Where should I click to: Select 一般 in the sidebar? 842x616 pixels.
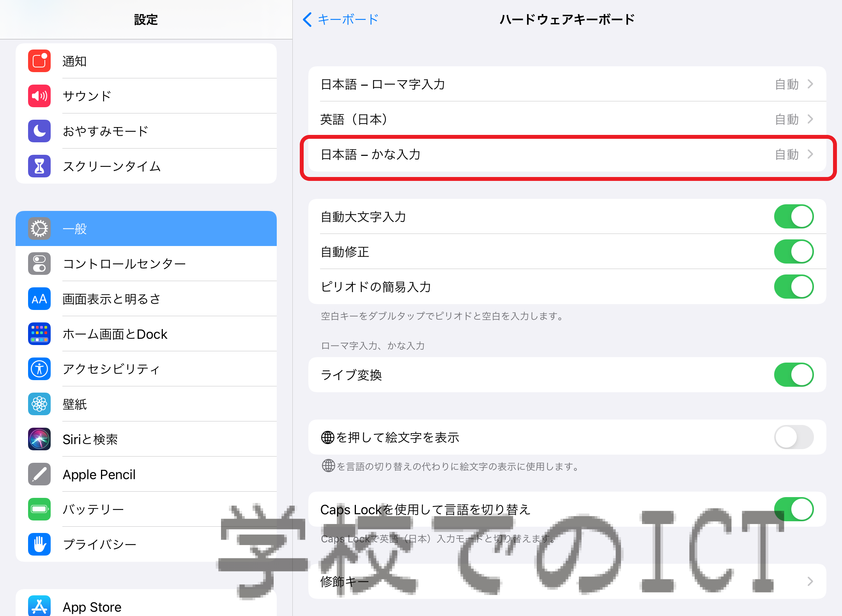[146, 228]
